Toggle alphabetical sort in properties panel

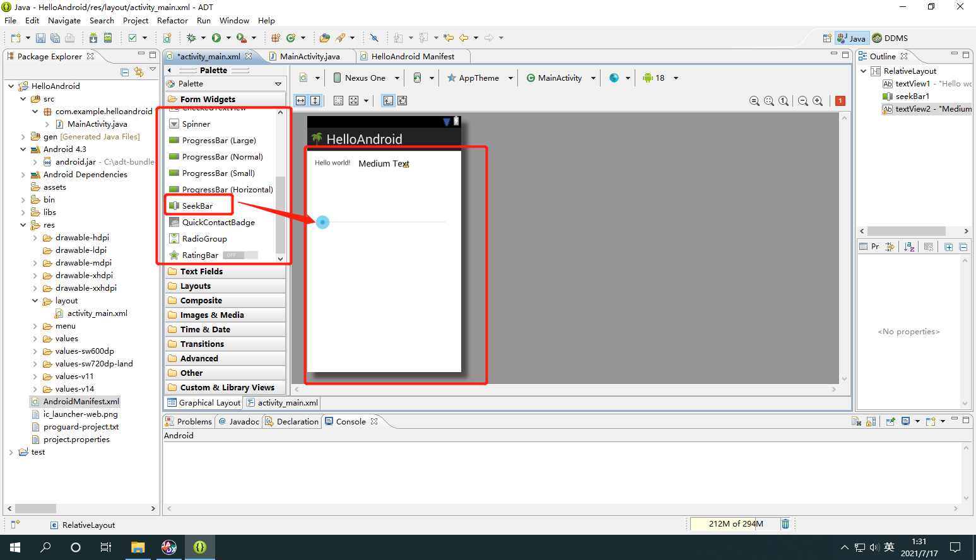click(x=909, y=247)
